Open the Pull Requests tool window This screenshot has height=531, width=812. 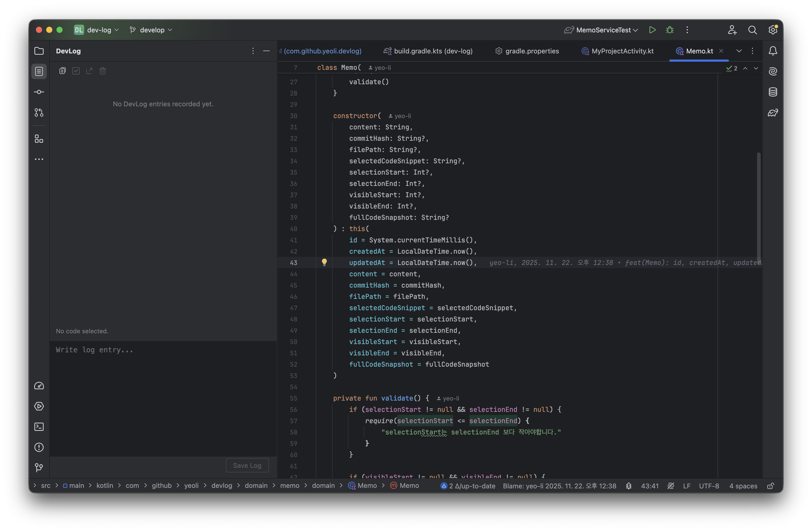39,113
